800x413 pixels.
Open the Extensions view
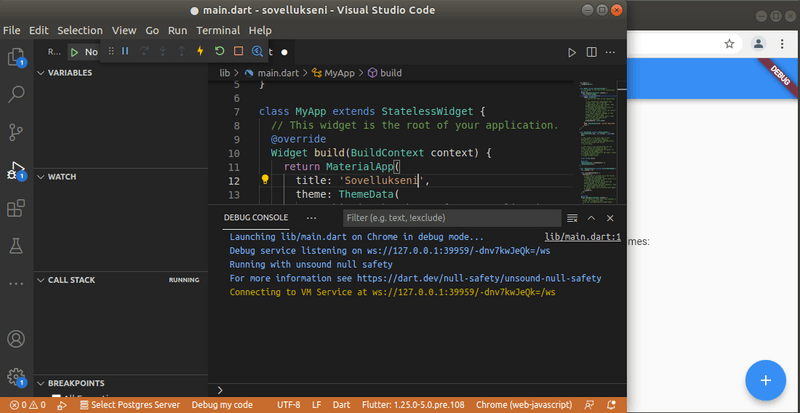(x=16, y=208)
